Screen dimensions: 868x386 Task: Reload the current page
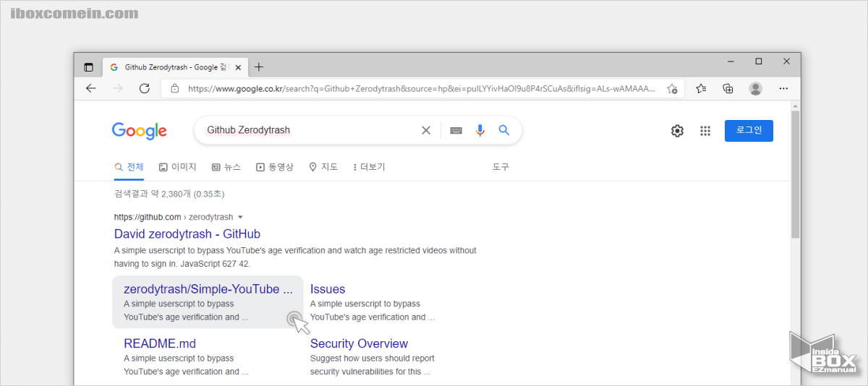145,88
